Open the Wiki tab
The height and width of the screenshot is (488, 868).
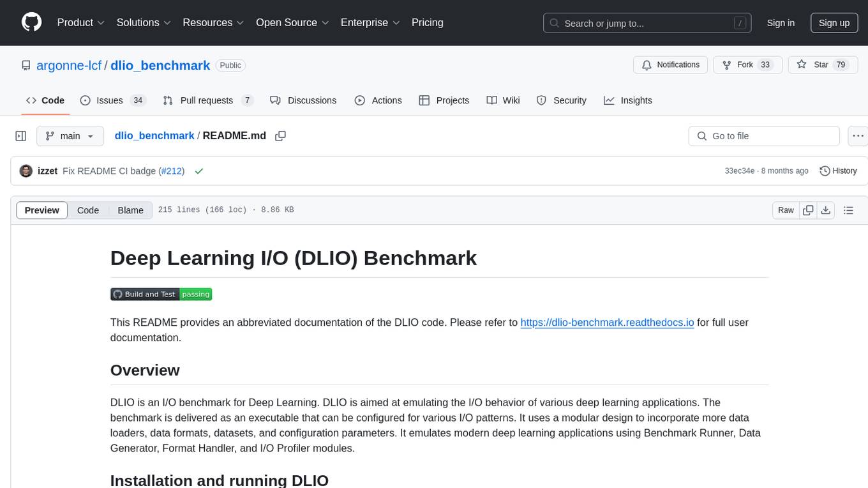click(503, 100)
